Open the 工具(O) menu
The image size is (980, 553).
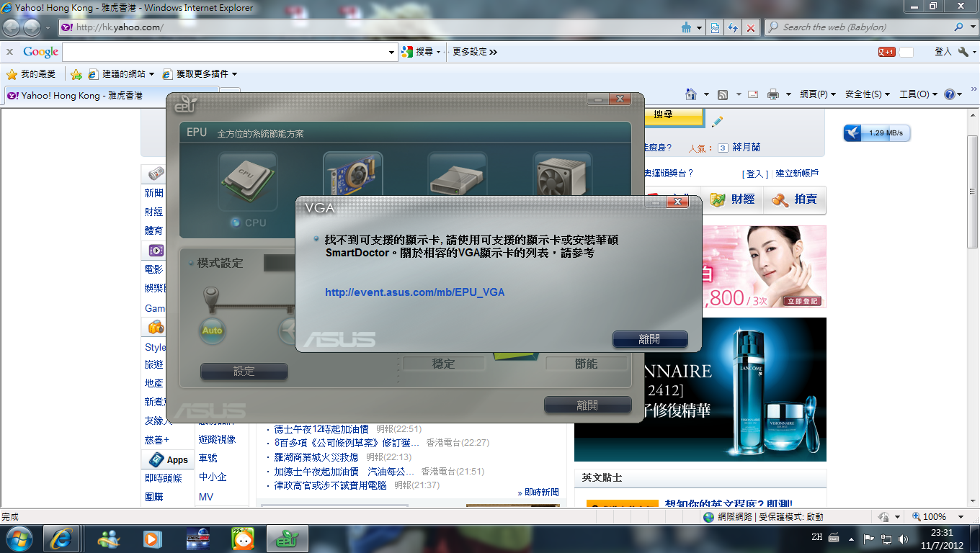[x=919, y=94]
